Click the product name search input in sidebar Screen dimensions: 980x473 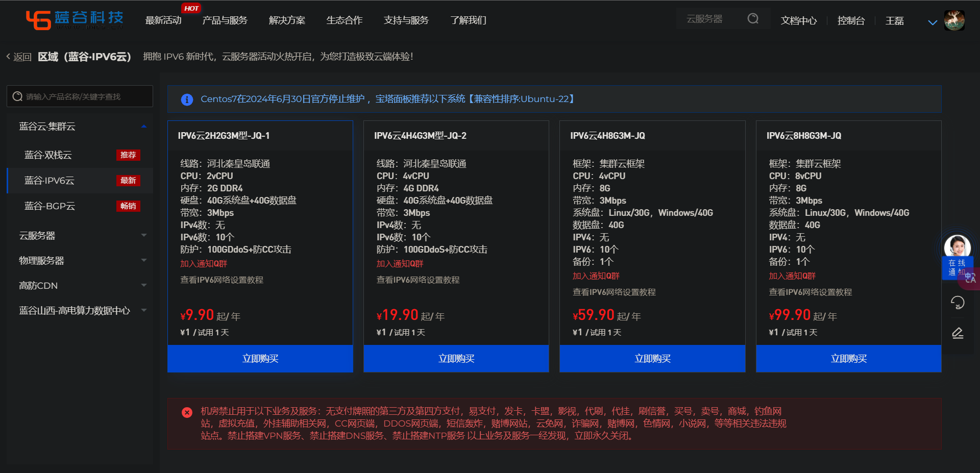(x=80, y=96)
